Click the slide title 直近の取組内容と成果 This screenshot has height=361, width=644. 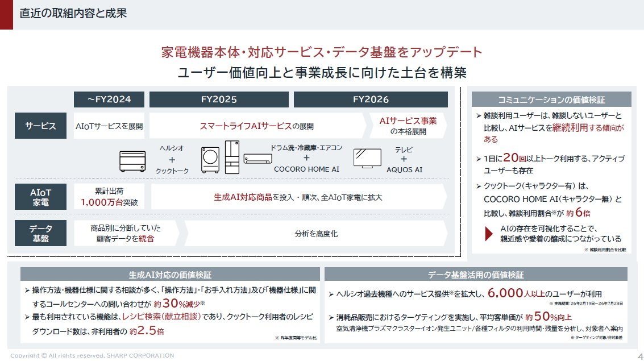pyautogui.click(x=73, y=13)
